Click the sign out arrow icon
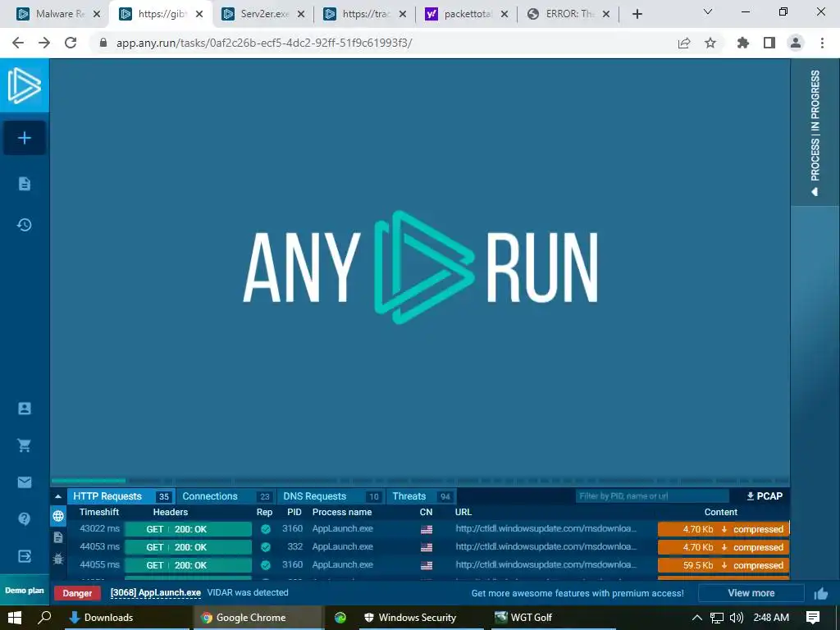This screenshot has height=630, width=840. 24,556
